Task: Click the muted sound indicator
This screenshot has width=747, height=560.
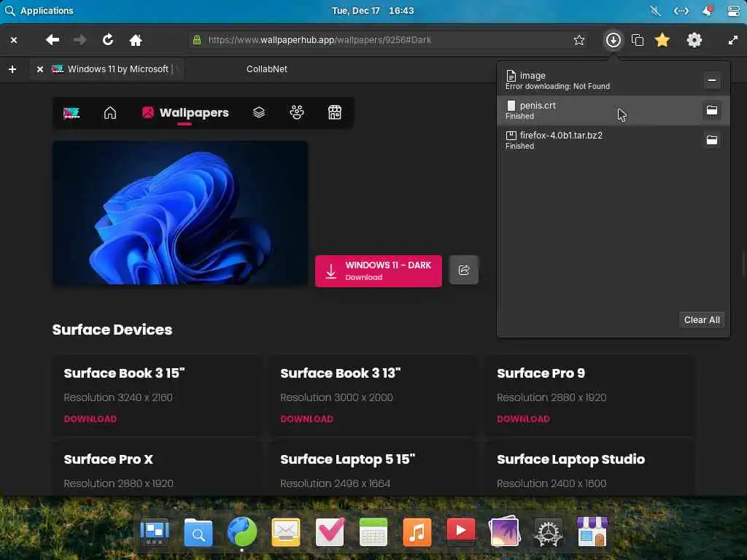Action: pyautogui.click(x=655, y=11)
